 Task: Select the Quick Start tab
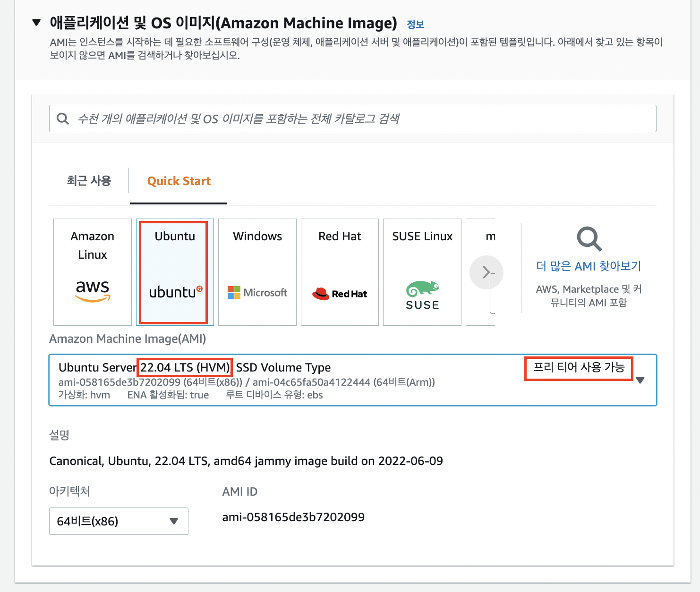click(179, 181)
